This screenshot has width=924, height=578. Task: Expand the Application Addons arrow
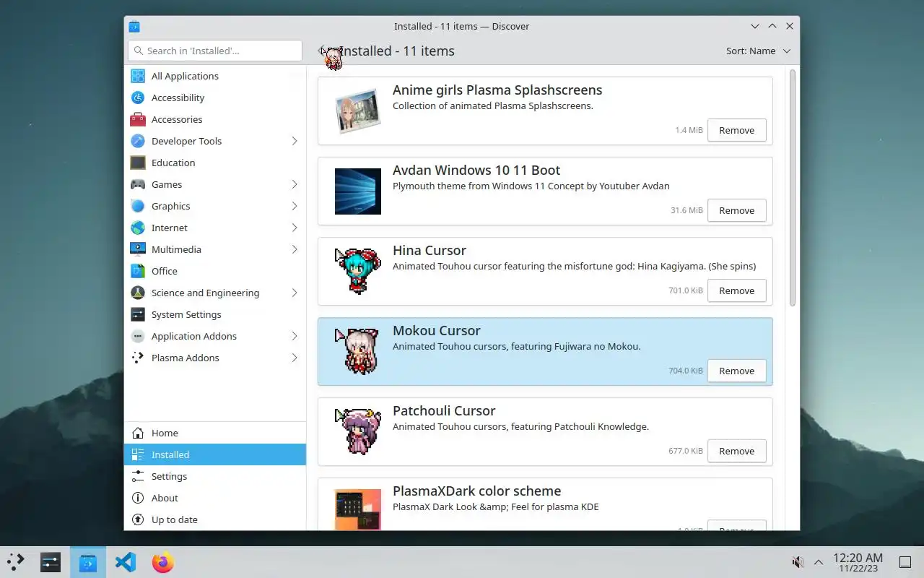(x=295, y=336)
